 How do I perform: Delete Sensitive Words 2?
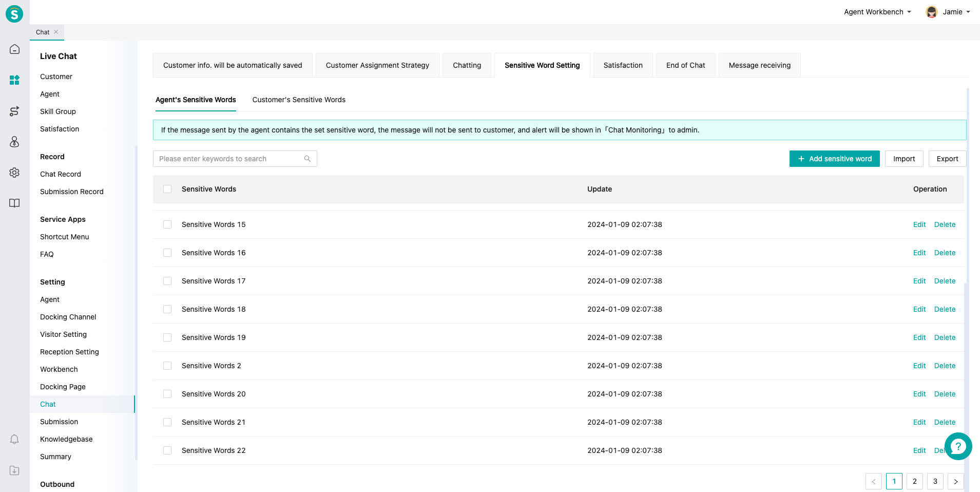945,366
